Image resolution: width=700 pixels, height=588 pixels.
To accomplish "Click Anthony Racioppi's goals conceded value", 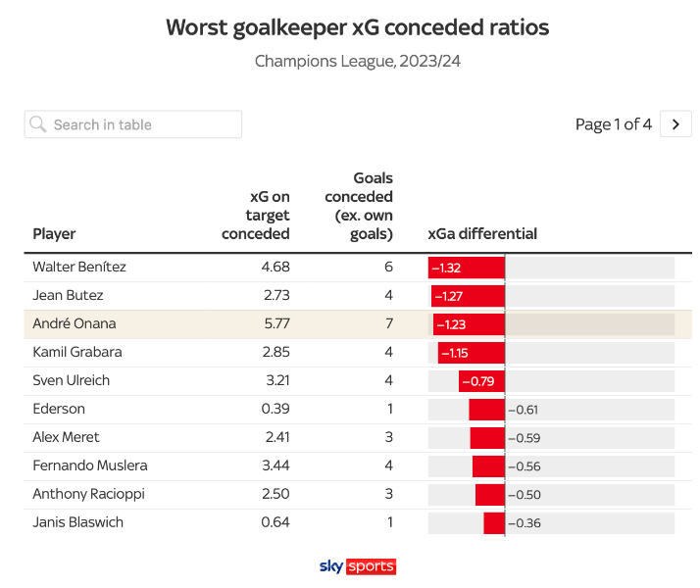I will (x=388, y=494).
